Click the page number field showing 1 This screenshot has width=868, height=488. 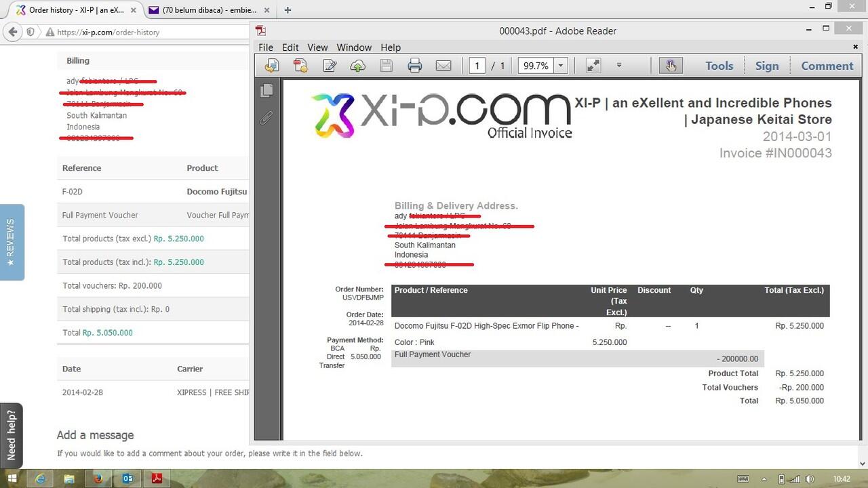tap(477, 66)
